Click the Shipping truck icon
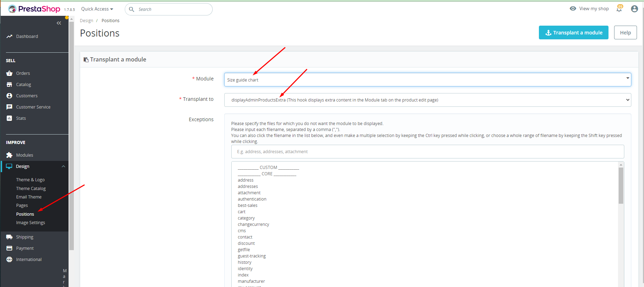Image resolution: width=644 pixels, height=287 pixels. pyautogui.click(x=9, y=237)
